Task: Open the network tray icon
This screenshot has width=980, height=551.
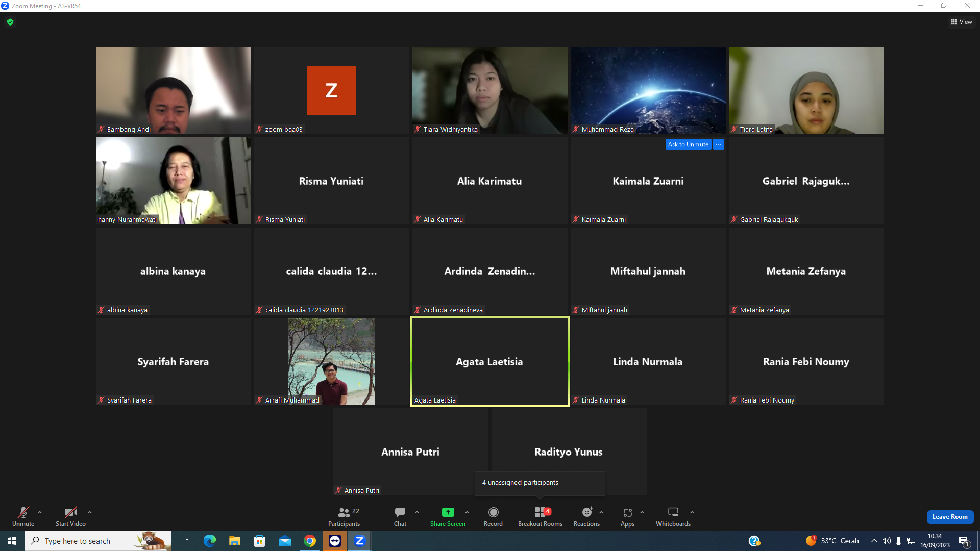Action: [911, 541]
